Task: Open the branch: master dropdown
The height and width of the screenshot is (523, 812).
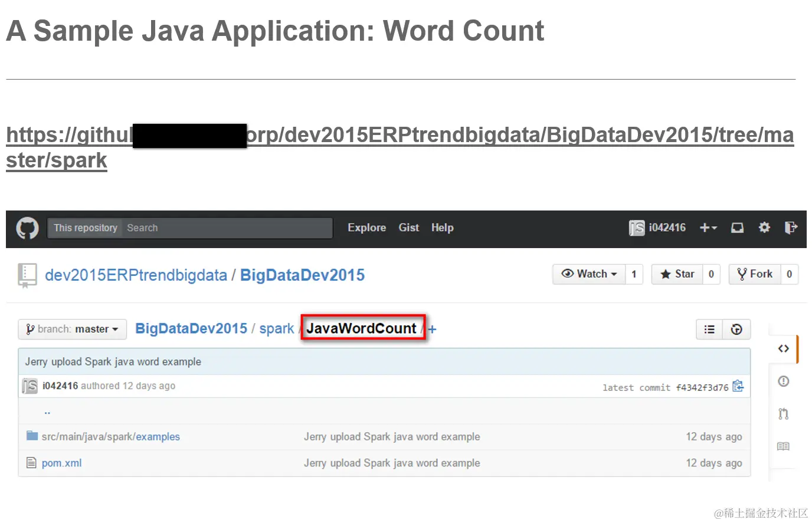Action: click(72, 329)
